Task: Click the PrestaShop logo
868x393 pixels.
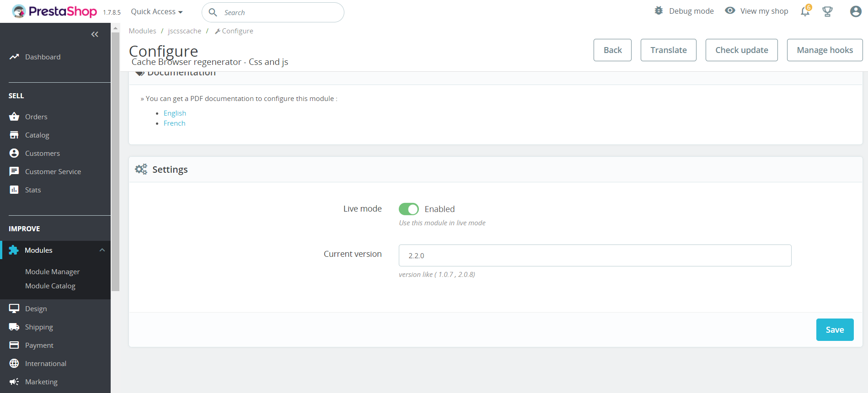Action: (54, 11)
